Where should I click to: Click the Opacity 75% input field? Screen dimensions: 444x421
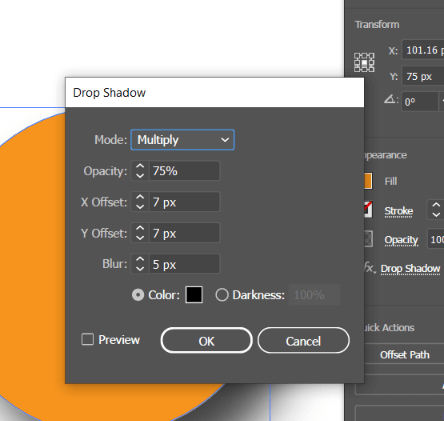[185, 171]
